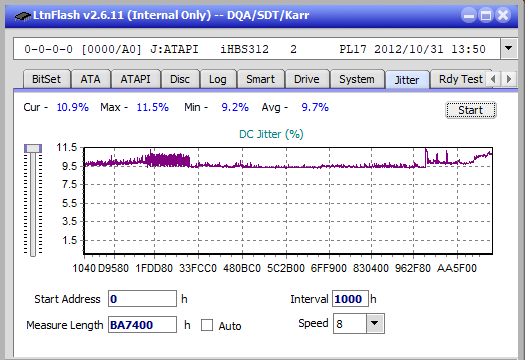Open the Disc tab
The height and width of the screenshot is (360, 525).
pyautogui.click(x=180, y=79)
